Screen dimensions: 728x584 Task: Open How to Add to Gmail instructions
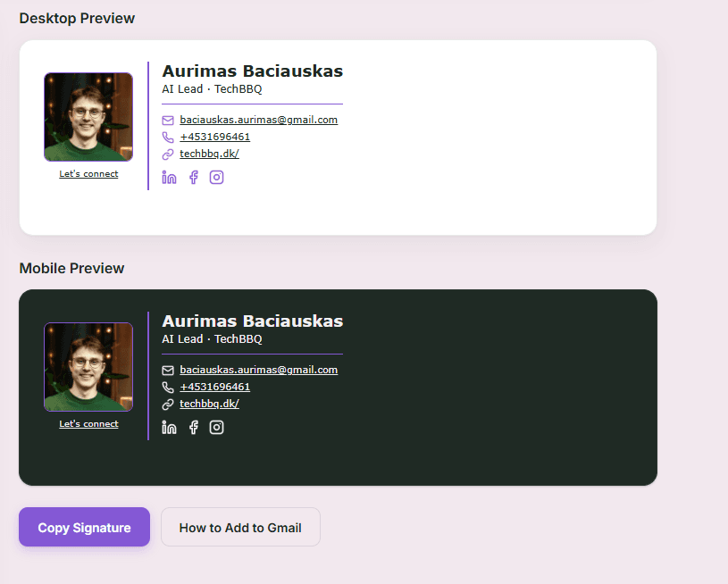coord(240,527)
